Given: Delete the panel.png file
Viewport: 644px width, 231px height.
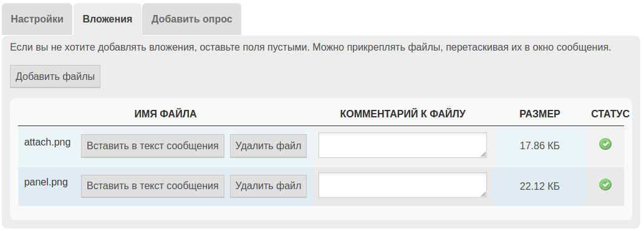Looking at the screenshot, I should click(x=268, y=186).
